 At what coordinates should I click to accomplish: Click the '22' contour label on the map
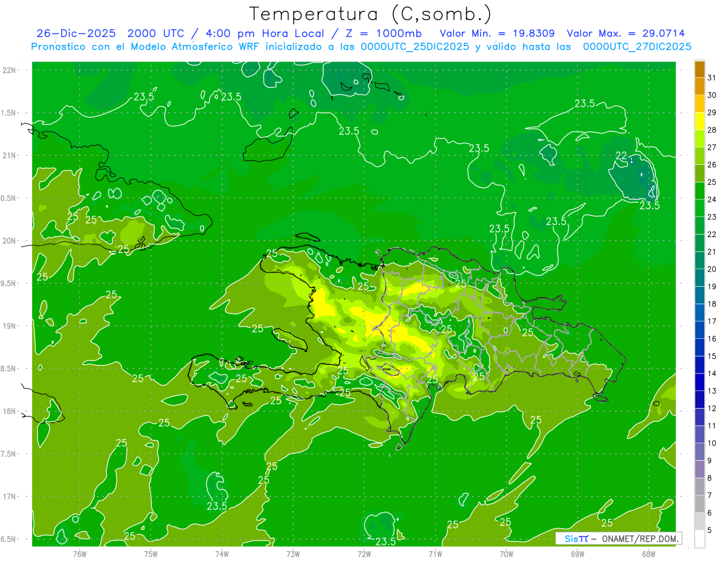pyautogui.click(x=621, y=156)
